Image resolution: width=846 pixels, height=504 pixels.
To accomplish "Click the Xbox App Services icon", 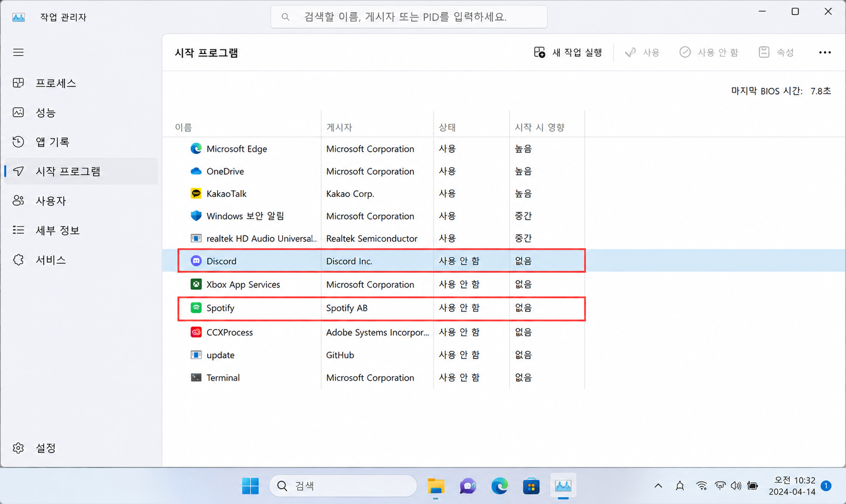I will coord(196,284).
